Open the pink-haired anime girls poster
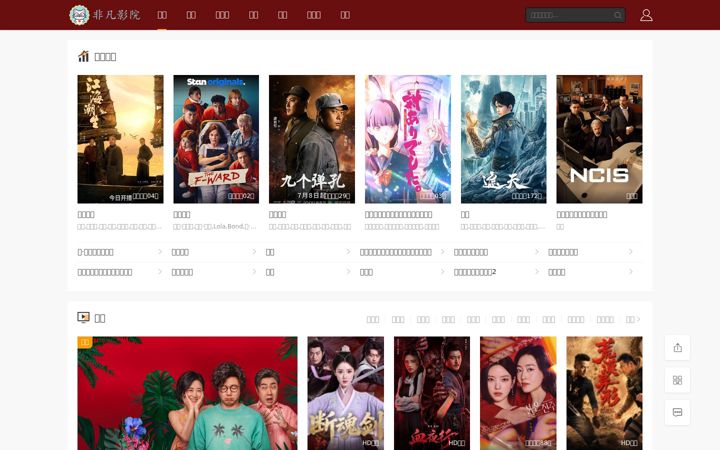Image resolution: width=720 pixels, height=450 pixels. (408, 139)
